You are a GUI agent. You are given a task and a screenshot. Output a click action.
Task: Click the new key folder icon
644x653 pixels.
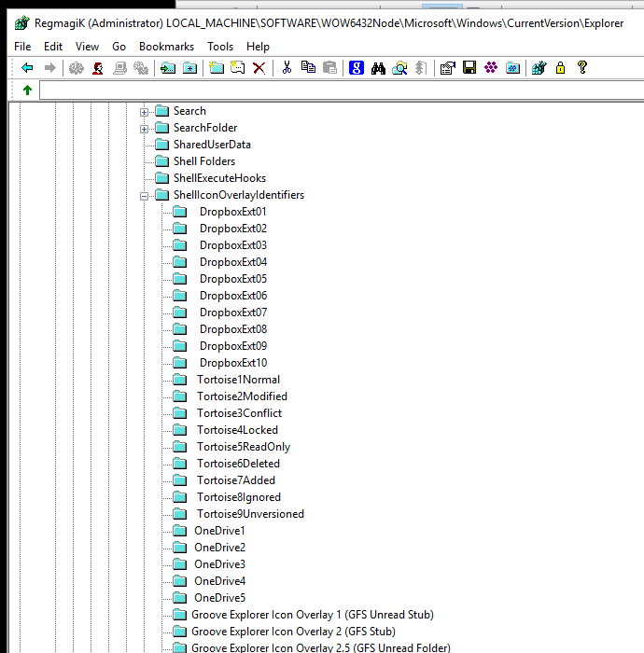click(x=217, y=67)
